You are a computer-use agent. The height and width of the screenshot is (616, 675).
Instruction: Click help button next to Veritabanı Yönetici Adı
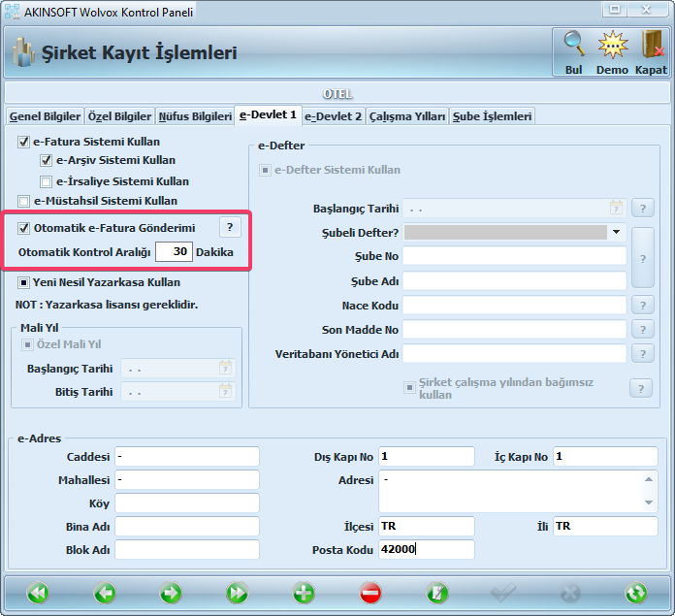coord(643,354)
